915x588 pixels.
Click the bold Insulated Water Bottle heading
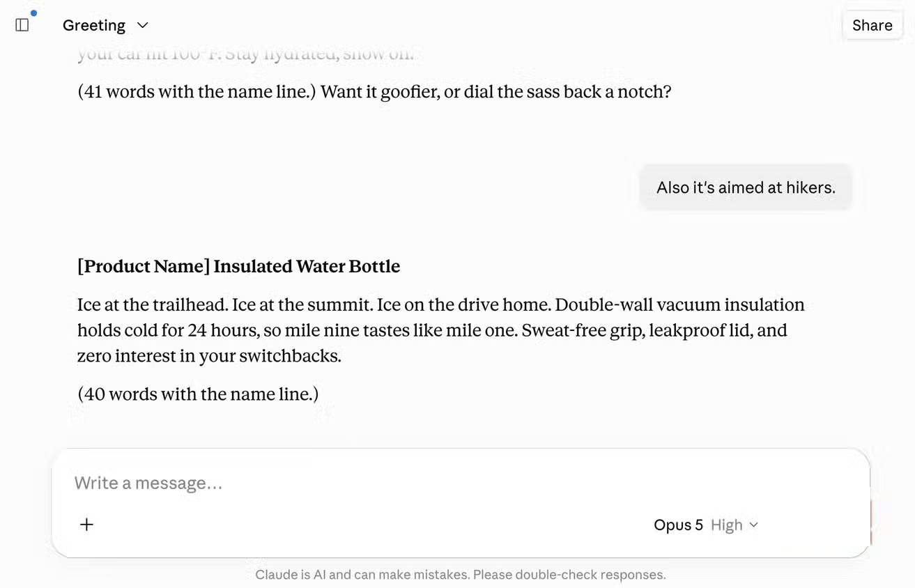[x=238, y=266]
